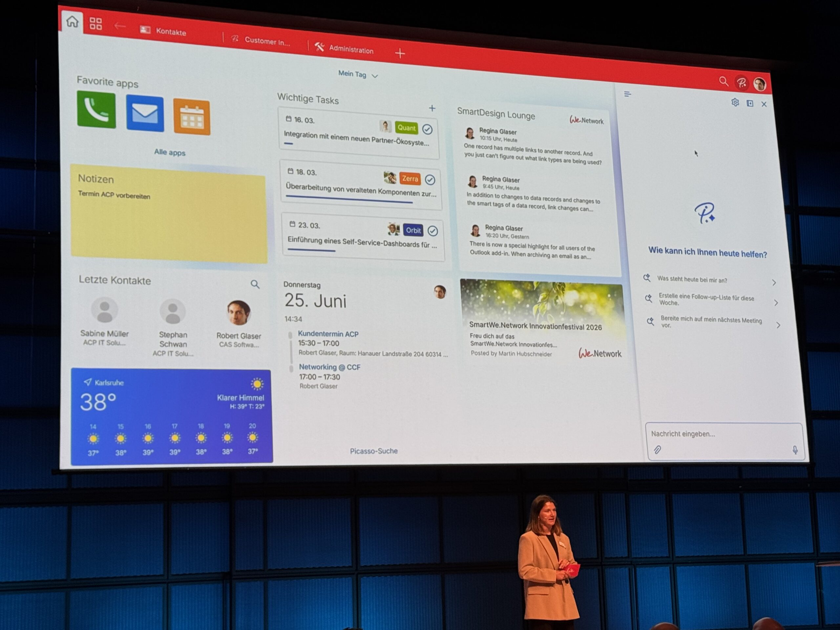Screen dimensions: 840x630
Task: Toggle the assistant panel dock layout icon
Action: [x=750, y=103]
